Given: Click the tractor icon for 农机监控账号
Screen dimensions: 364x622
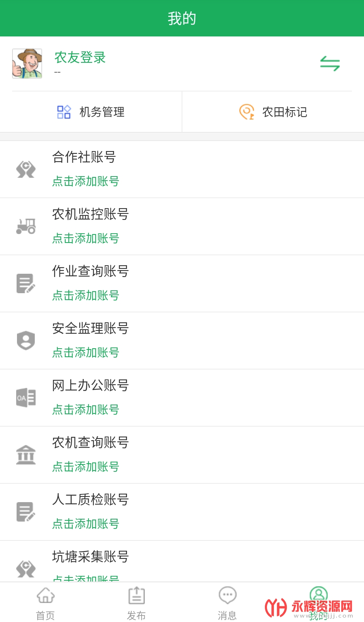Looking at the screenshot, I should point(26,226).
